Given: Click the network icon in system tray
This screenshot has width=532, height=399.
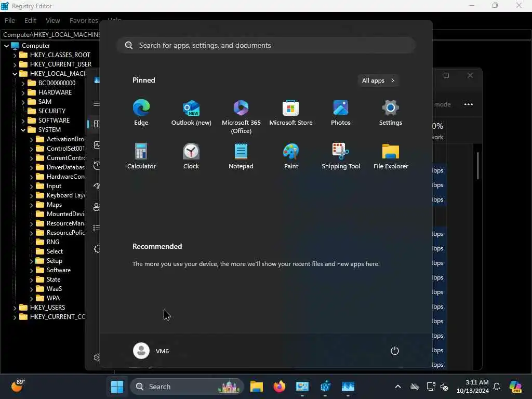Looking at the screenshot, I should [x=431, y=387].
